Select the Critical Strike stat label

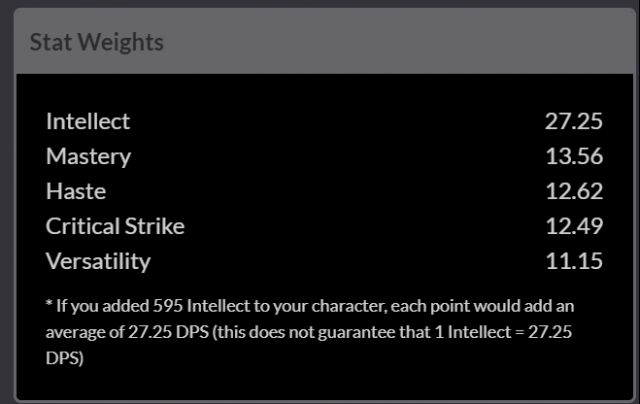coord(115,226)
